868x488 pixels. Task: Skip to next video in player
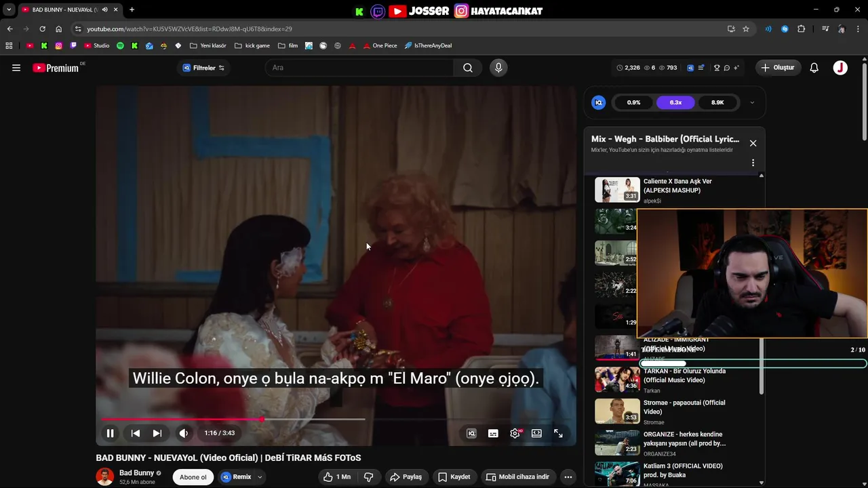pyautogui.click(x=157, y=433)
